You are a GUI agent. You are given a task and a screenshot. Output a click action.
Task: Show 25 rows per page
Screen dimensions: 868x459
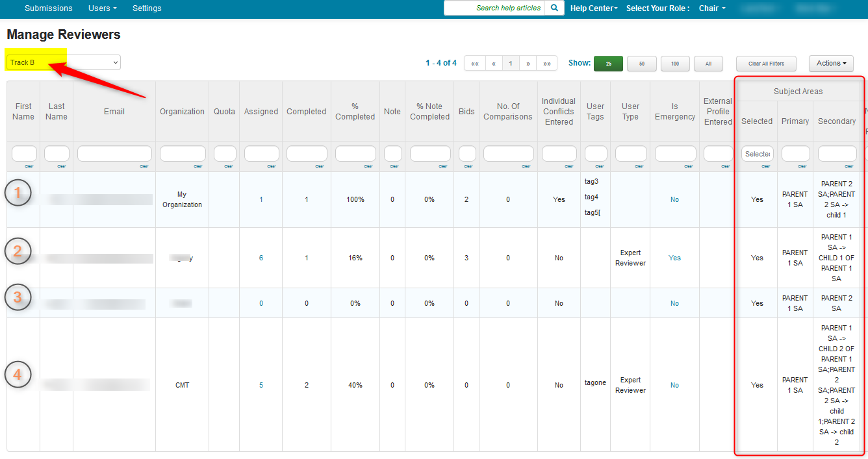tap(609, 64)
